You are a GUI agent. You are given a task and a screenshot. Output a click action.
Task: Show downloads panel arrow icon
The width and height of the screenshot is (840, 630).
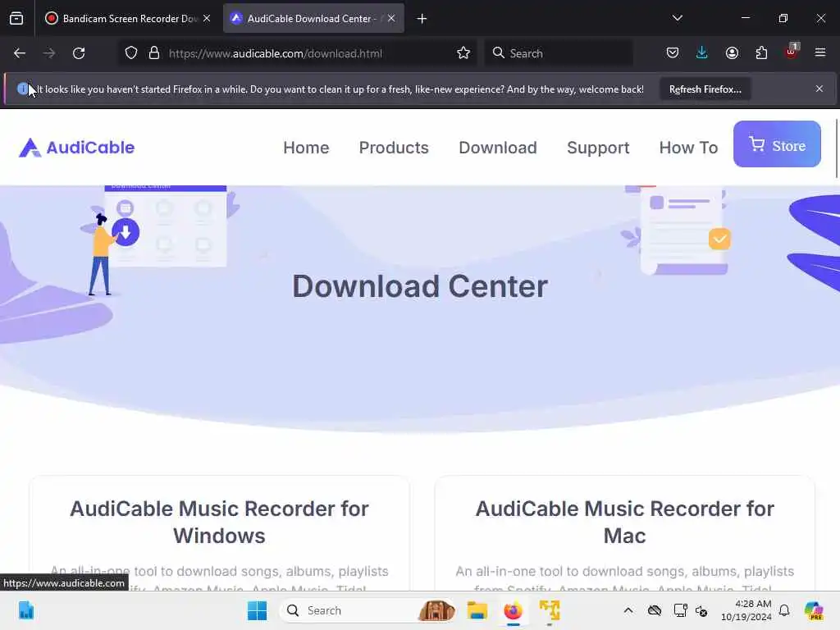coord(702,53)
